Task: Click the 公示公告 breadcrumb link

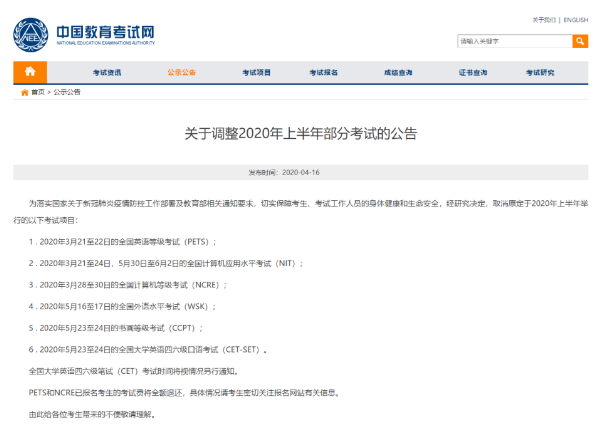Action: 67,92
